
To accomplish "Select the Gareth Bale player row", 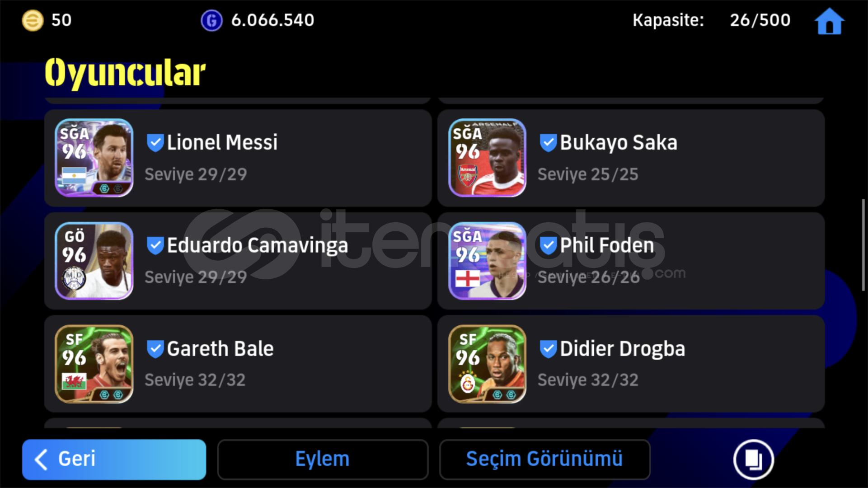I will click(x=238, y=364).
